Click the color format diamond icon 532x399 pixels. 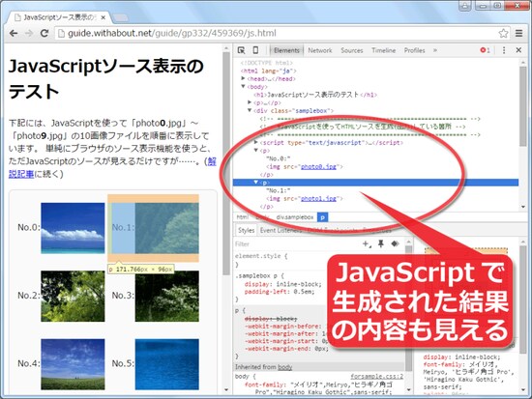[395, 243]
